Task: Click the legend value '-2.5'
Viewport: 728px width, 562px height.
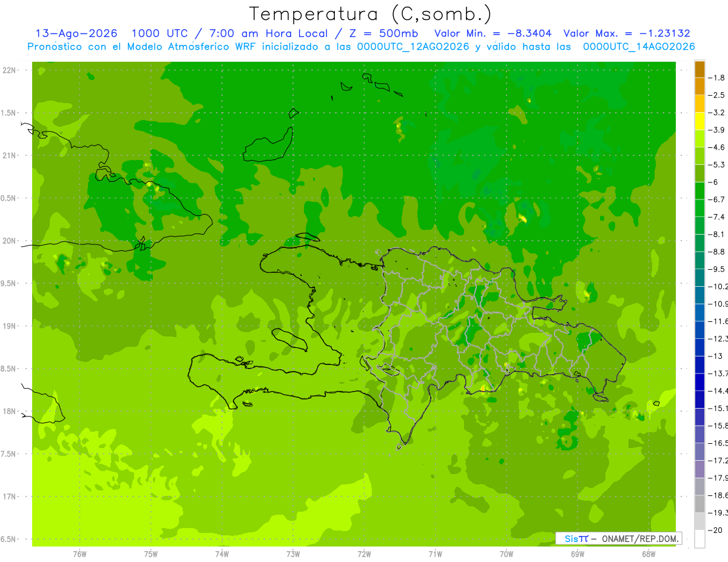Action: [716, 95]
